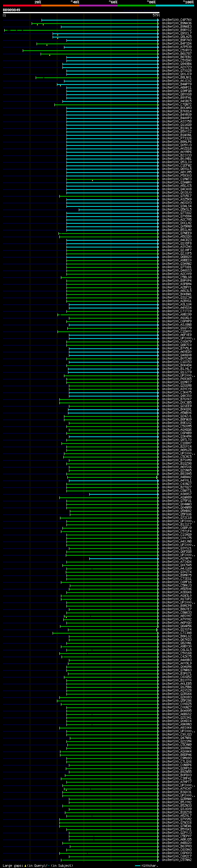Image resolution: width=197 pixels, height=868 pixels.
Task: Select the UniRef100_C5CMC5 label
Action: [176, 457]
